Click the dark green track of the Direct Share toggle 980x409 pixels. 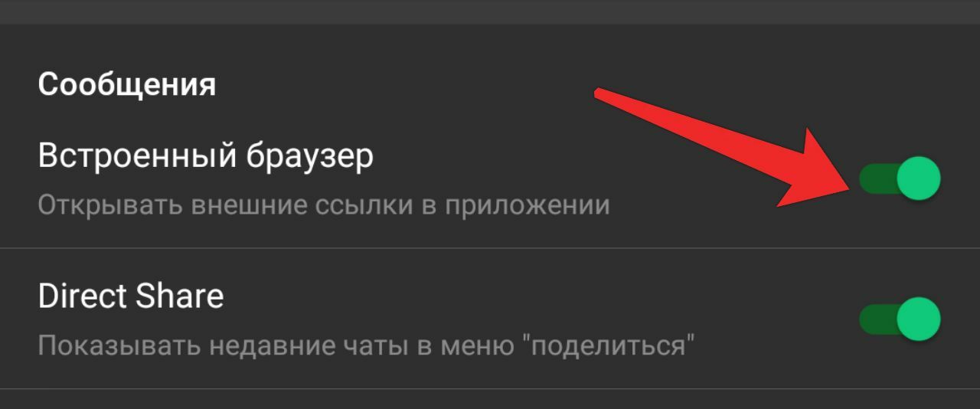pos(877,319)
